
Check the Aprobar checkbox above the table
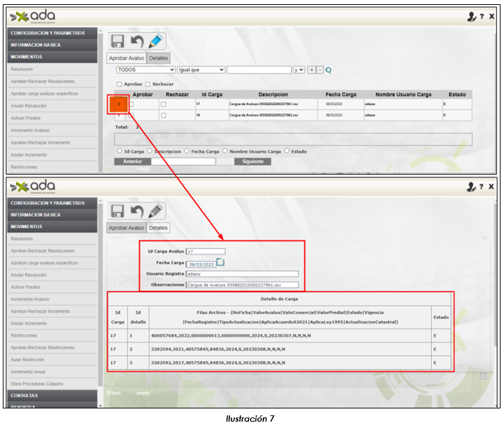(x=119, y=83)
